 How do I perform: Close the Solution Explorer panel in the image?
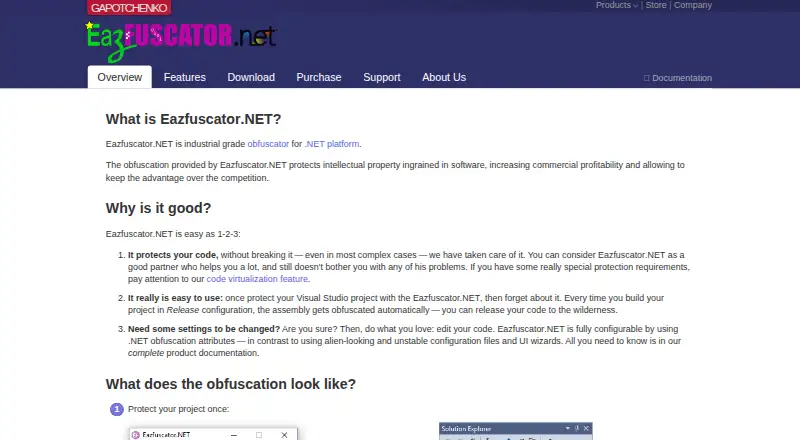(586, 428)
